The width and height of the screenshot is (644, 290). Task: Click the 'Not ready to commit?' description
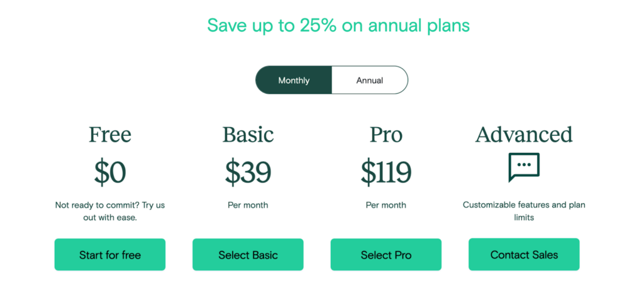[110, 211]
